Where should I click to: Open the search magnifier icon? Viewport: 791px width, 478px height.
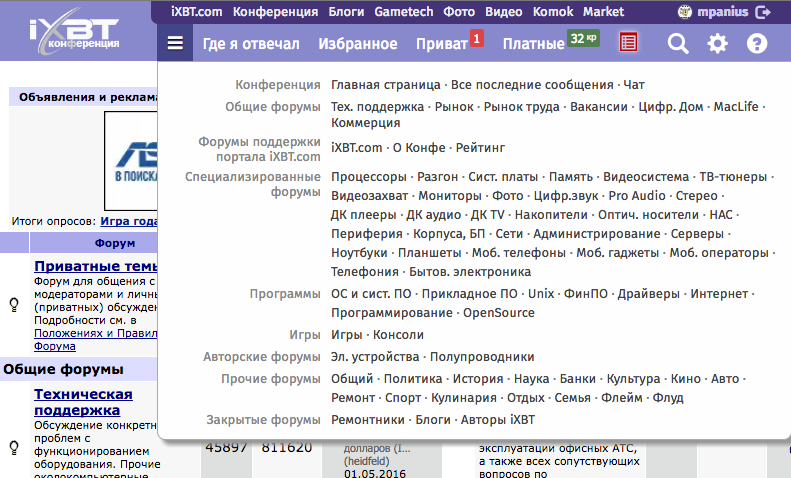coord(678,44)
